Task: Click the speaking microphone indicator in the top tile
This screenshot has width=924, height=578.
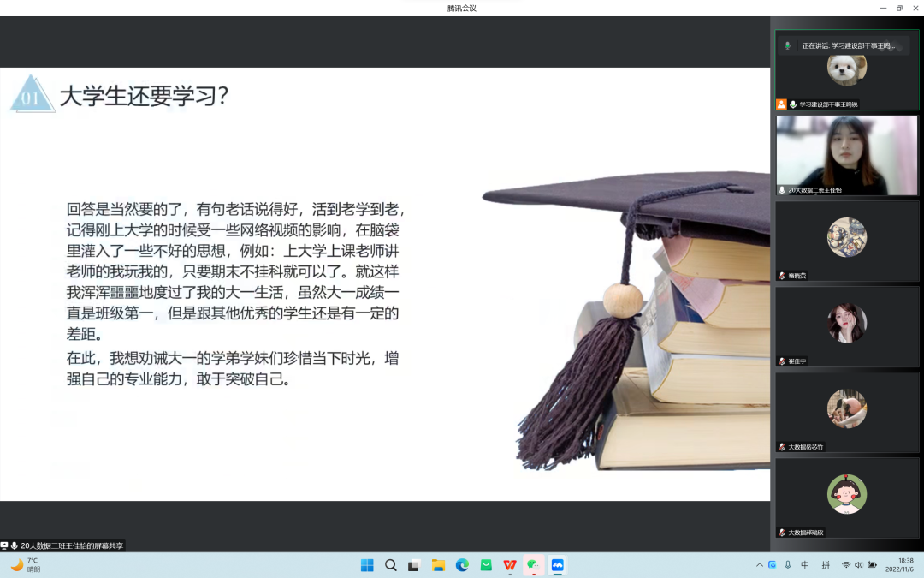Action: point(787,45)
